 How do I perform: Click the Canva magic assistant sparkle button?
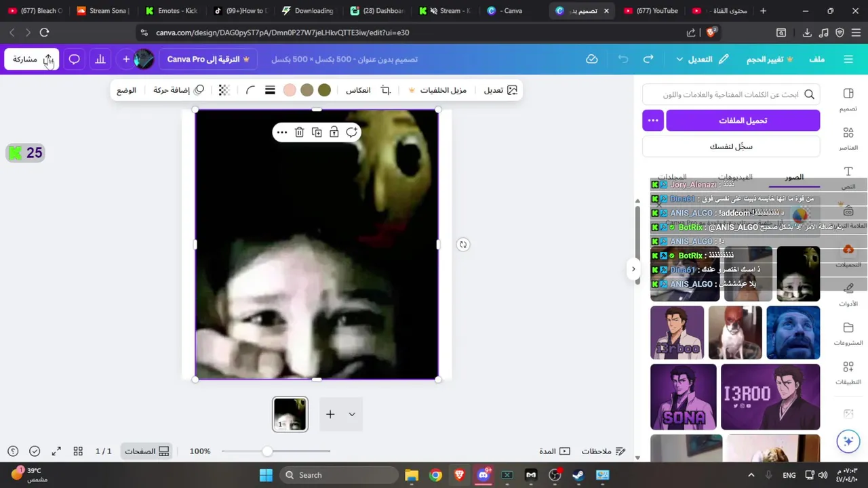[848, 441]
